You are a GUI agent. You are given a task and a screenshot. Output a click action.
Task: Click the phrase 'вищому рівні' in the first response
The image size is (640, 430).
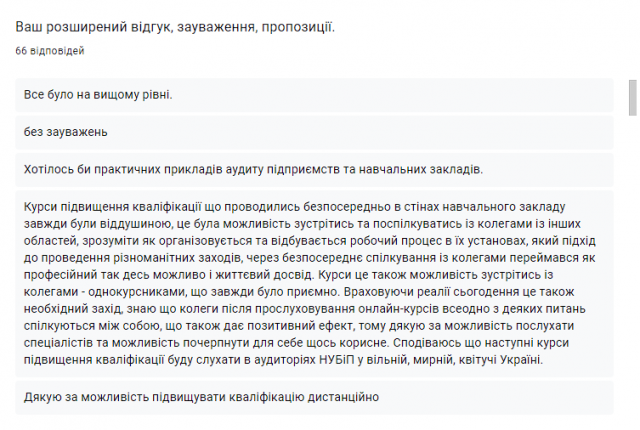tap(132, 95)
